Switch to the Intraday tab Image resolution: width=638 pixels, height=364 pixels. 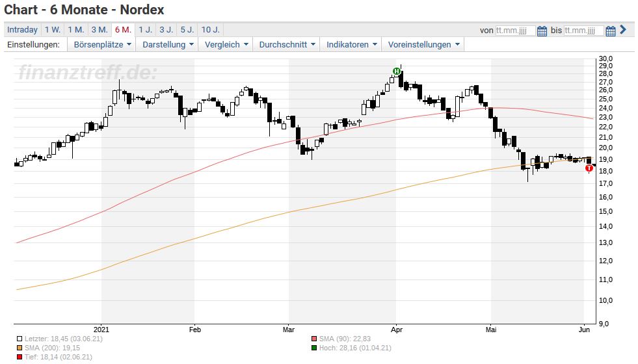(22, 30)
